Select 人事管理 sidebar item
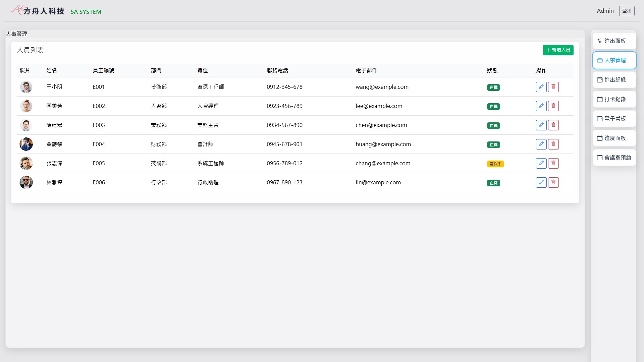This screenshot has height=362, width=644. 614,60
